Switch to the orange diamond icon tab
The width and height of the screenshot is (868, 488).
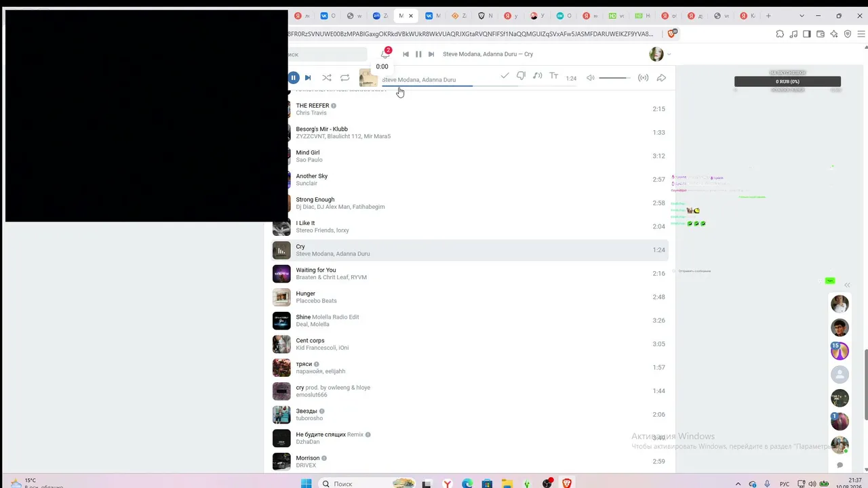(460, 16)
